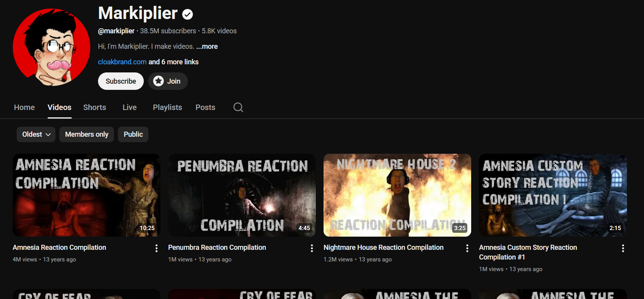Open options menu for Amnesia Reaction Compilation
This screenshot has width=644, height=299.
click(156, 248)
